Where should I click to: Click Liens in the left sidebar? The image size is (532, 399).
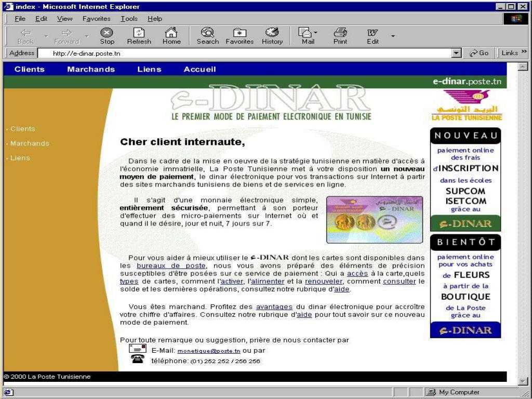[x=20, y=158]
